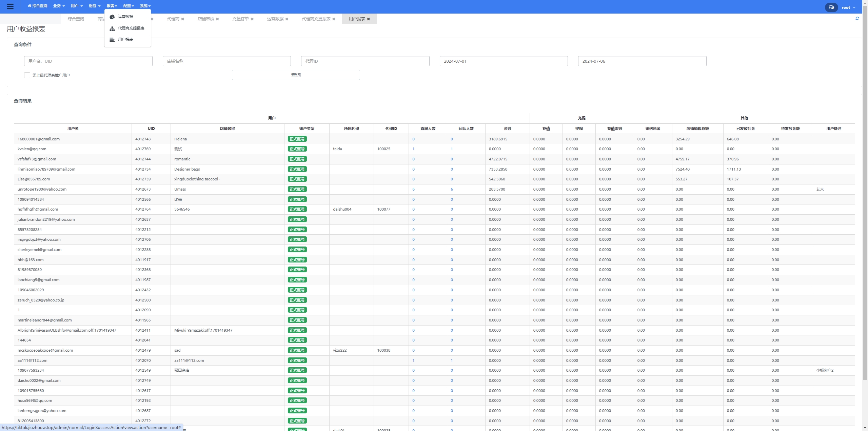This screenshot has width=868, height=431.
Task: Click the 查询 button to search
Action: click(x=296, y=75)
